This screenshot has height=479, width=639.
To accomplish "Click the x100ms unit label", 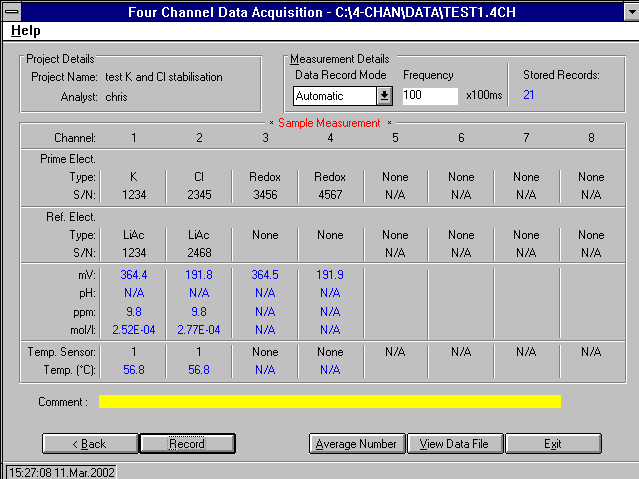I will tap(484, 95).
